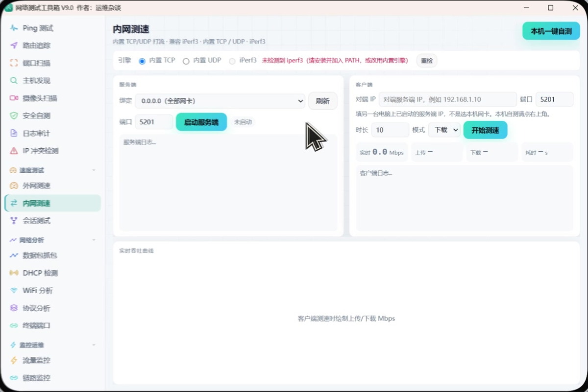Click the Ping 测试 heartbeat icon
This screenshot has width=588, height=392.
[x=14, y=28]
